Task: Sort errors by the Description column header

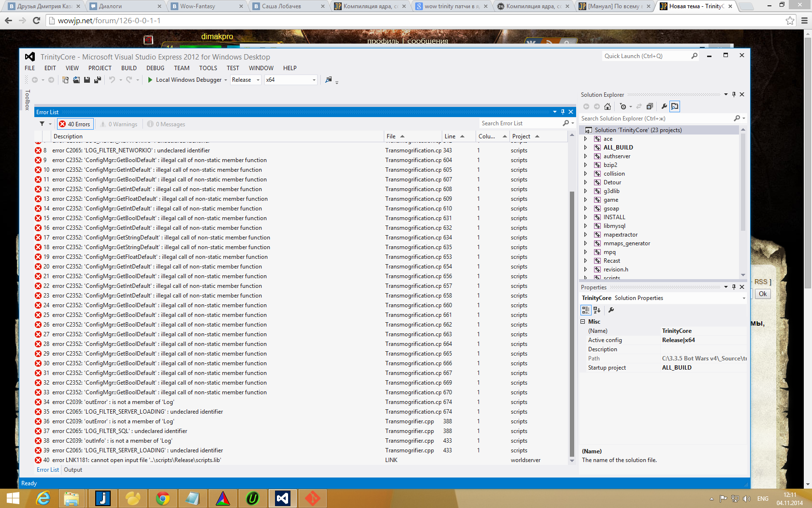Action: (68, 136)
